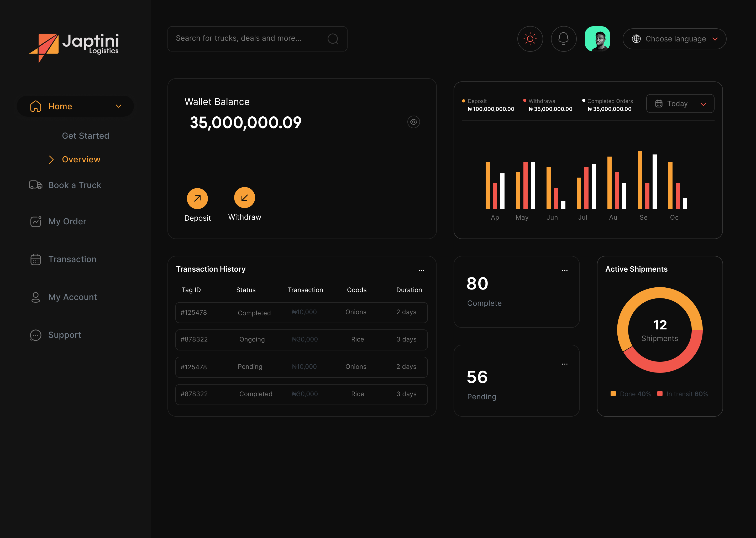Click the search magnifier icon
This screenshot has width=756, height=538.
pos(333,39)
